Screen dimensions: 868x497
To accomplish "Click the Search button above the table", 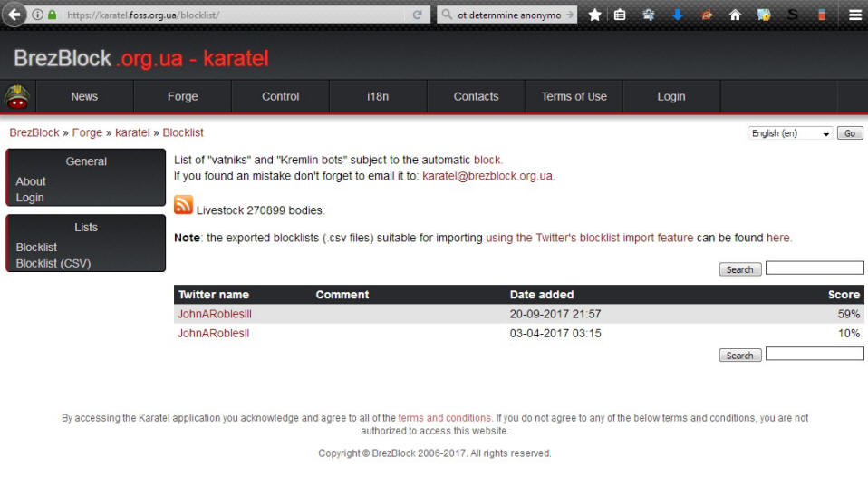I will [x=739, y=269].
